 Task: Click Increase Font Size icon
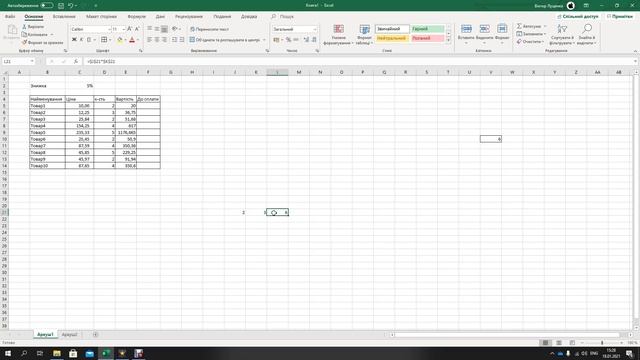(129, 29)
